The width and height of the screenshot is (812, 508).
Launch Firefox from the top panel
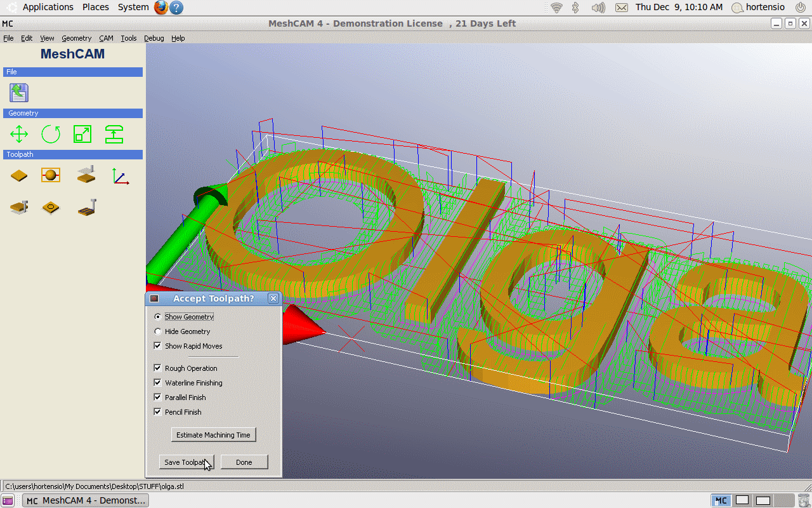click(x=161, y=8)
